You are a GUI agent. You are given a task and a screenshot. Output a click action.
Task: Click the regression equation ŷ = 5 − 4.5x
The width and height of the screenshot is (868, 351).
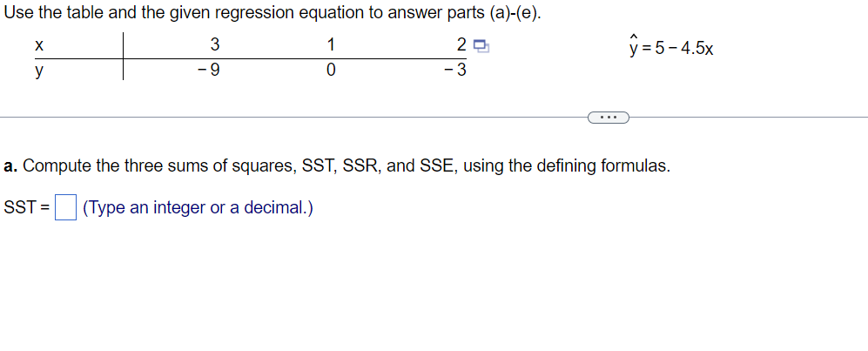(671, 46)
